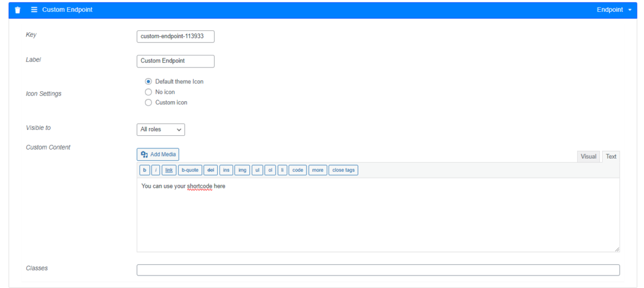Click the text area resize handle
This screenshot has height=288, width=644.
tap(617, 249)
